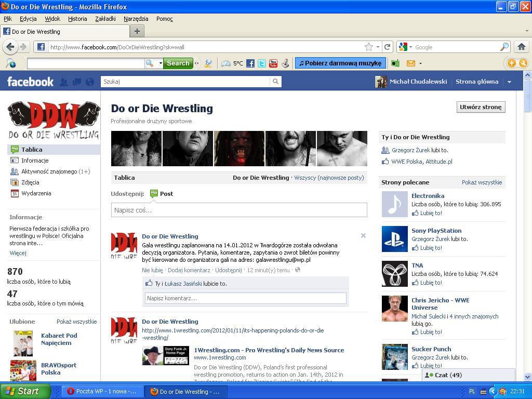Expand the toolbar chevron next to Search
Image resolution: width=532 pixels, height=399 pixels.
196,63
